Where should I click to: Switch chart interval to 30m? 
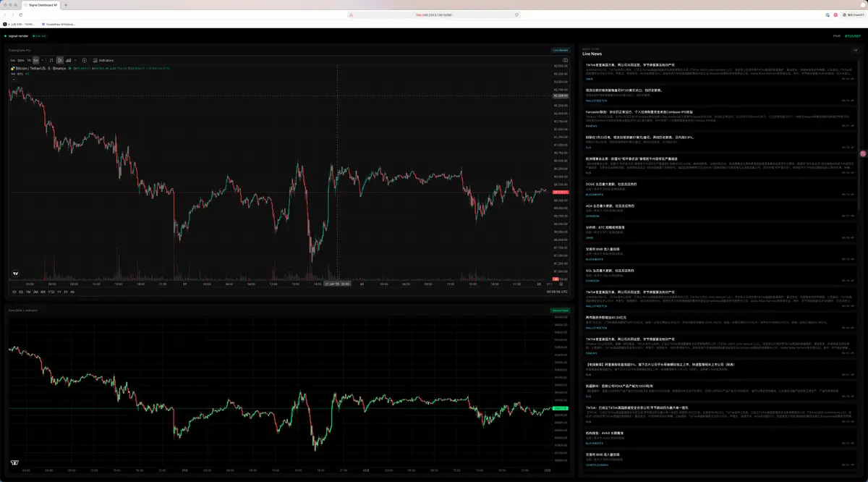[21, 60]
